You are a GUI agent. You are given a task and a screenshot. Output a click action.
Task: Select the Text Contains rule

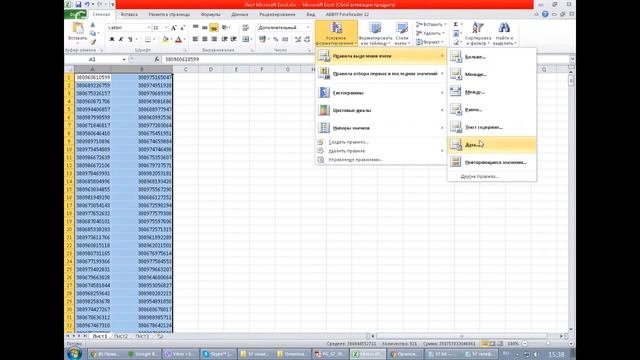point(492,127)
